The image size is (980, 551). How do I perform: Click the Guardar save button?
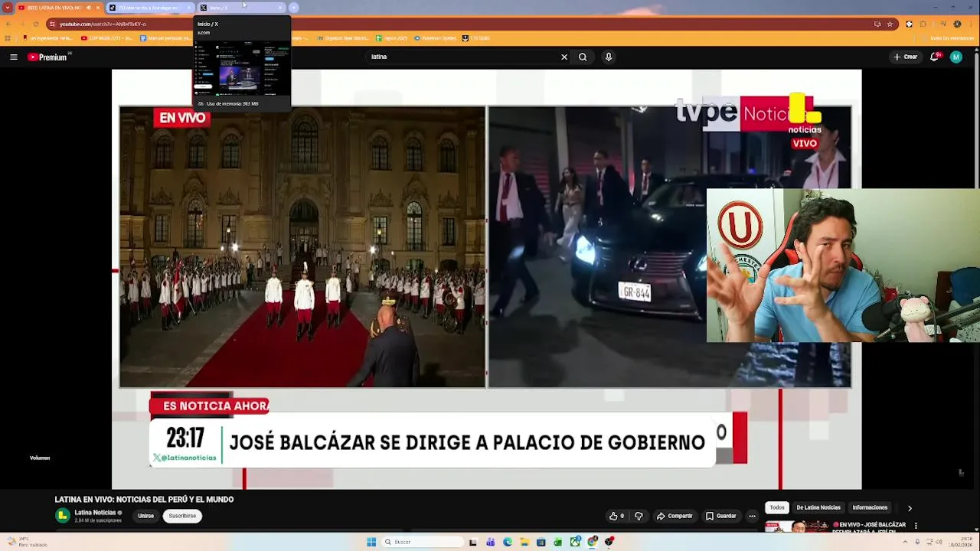click(721, 516)
